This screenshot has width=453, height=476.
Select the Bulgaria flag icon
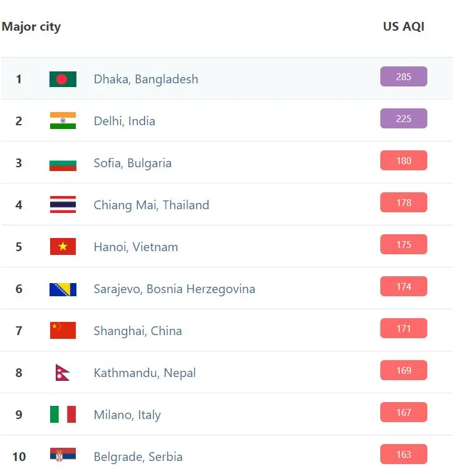pyautogui.click(x=63, y=163)
